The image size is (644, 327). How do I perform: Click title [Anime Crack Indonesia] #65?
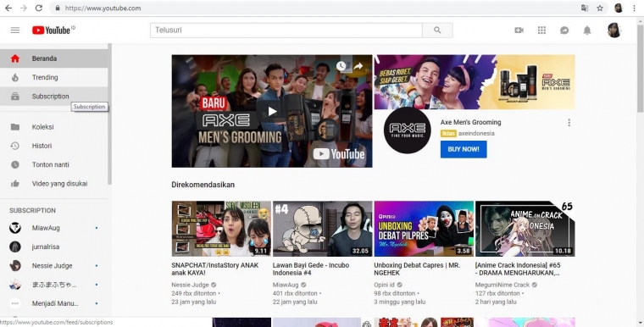tap(518, 269)
